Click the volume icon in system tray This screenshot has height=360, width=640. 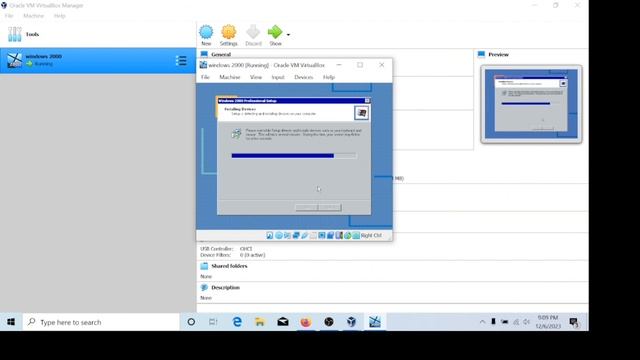pyautogui.click(x=527, y=322)
